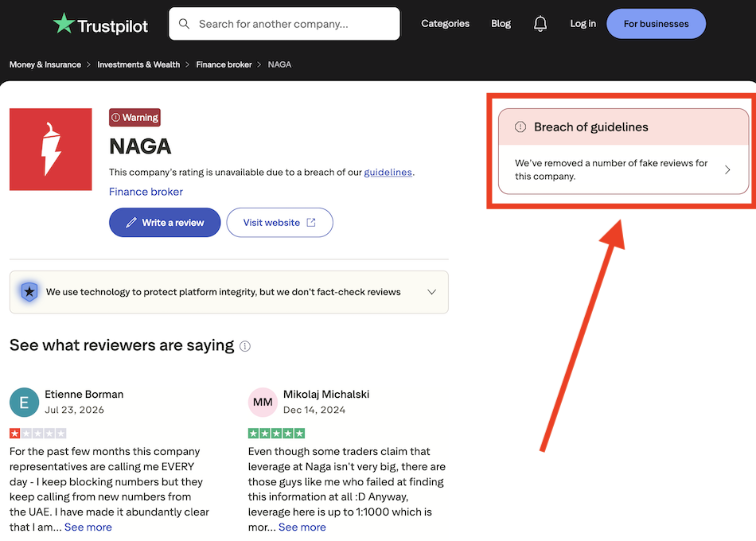
Task: Open the fake reviews removed notice chevron
Action: click(x=727, y=169)
